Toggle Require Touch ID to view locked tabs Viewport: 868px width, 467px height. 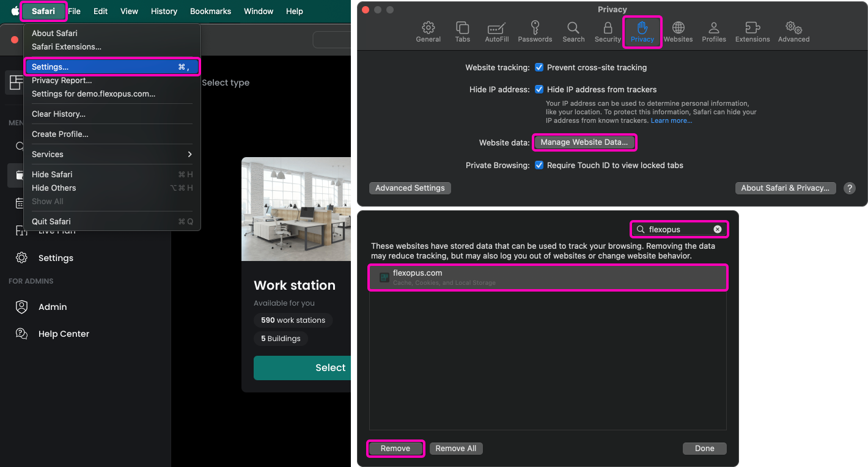point(539,165)
